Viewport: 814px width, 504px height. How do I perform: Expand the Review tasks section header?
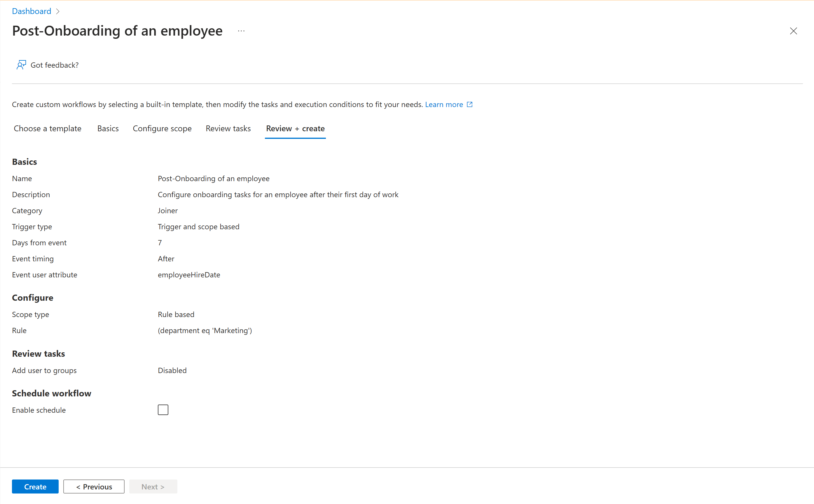click(38, 353)
